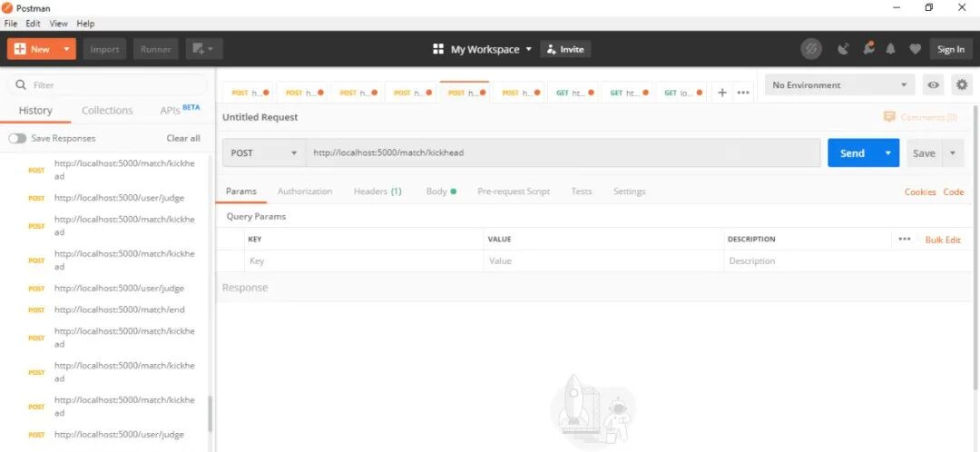Click the Comments (0) link

(920, 117)
